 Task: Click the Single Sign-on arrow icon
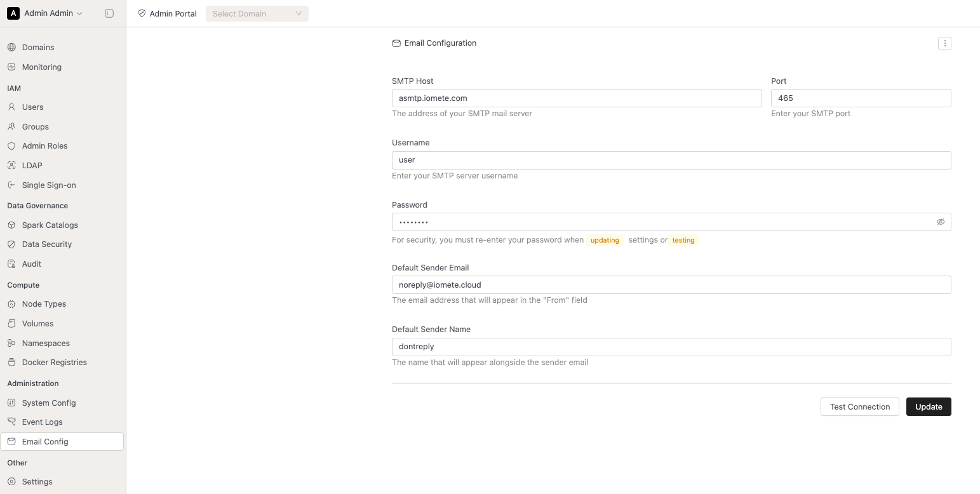tap(11, 185)
